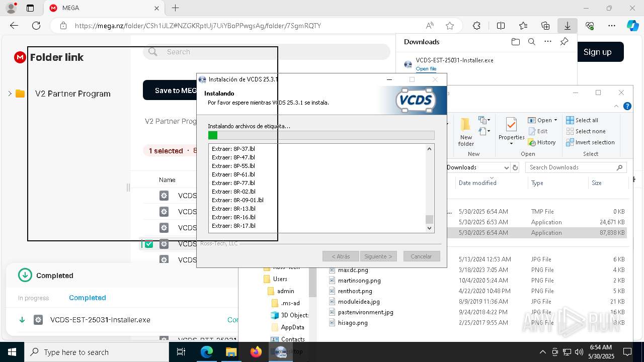644x362 pixels.
Task: Select martinsong.png in Explorer
Action: (x=359, y=281)
